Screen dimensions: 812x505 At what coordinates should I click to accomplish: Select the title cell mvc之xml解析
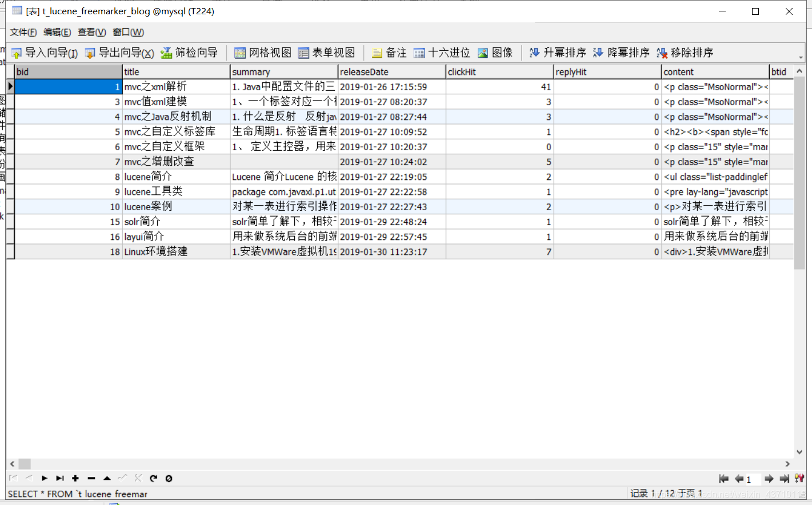tap(176, 87)
